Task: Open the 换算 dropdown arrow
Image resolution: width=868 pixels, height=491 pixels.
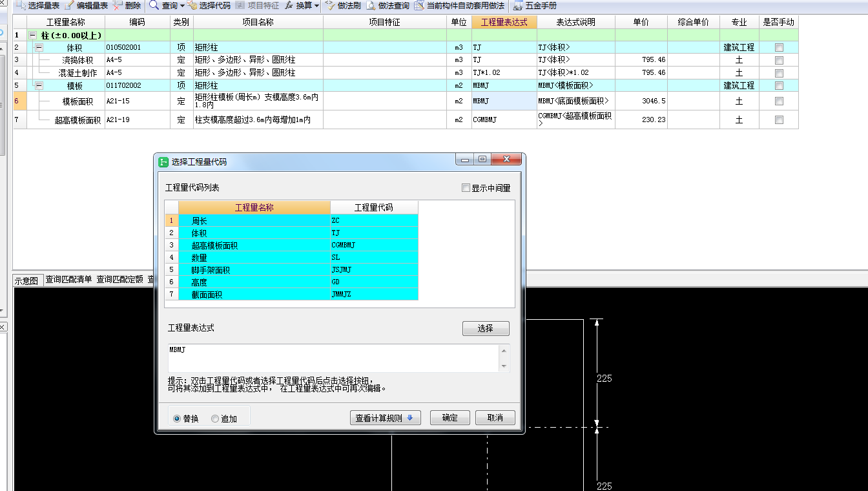Action: [x=316, y=6]
